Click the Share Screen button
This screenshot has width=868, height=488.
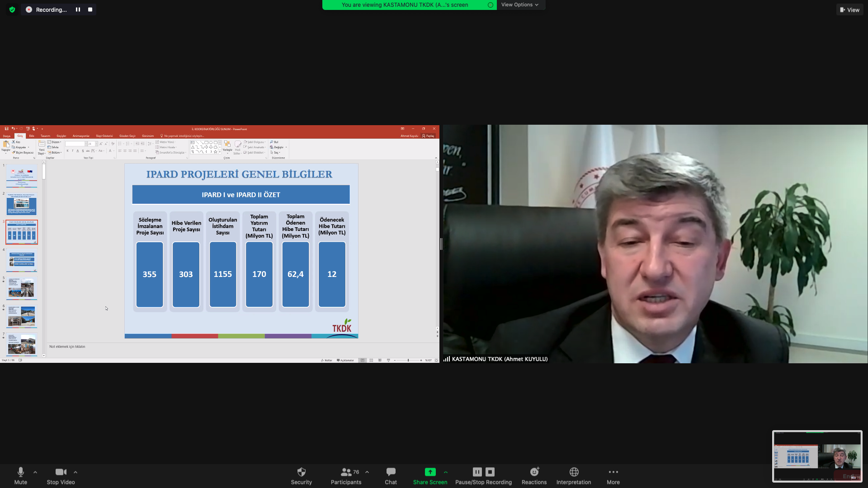tap(430, 476)
